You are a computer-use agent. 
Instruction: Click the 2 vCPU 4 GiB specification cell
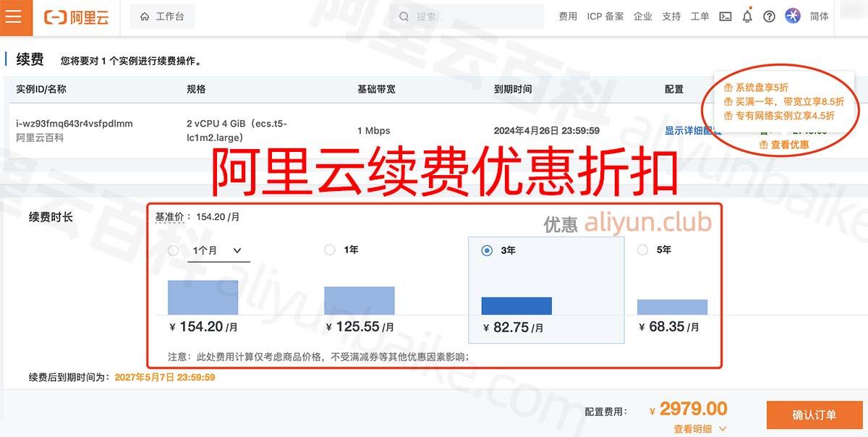pos(237,130)
